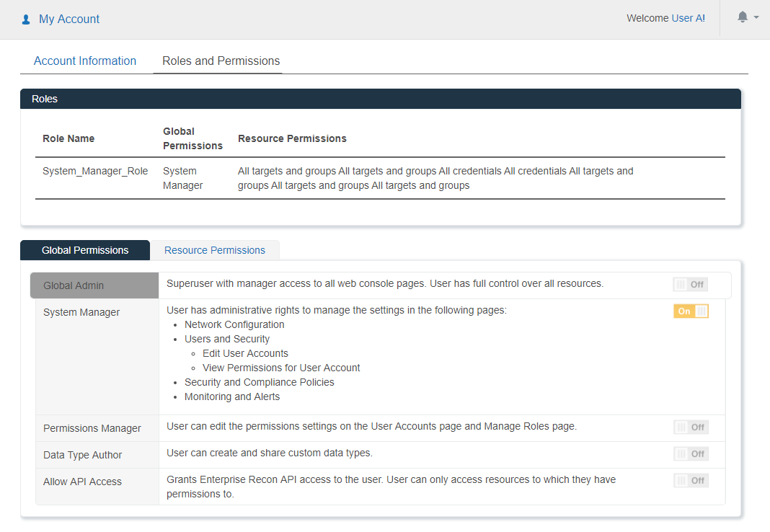Toggle the Allow API Access switch
The height and width of the screenshot is (532, 770).
[691, 480]
